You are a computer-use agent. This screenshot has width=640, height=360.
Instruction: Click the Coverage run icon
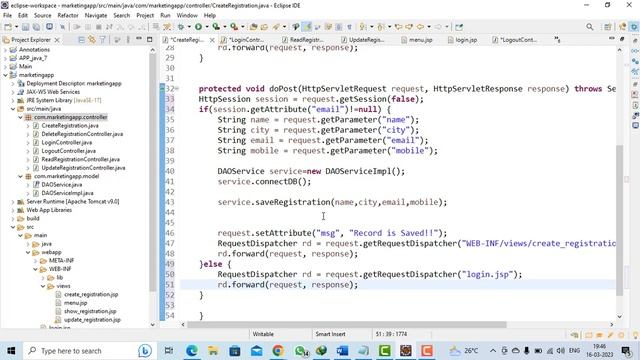click(x=216, y=27)
